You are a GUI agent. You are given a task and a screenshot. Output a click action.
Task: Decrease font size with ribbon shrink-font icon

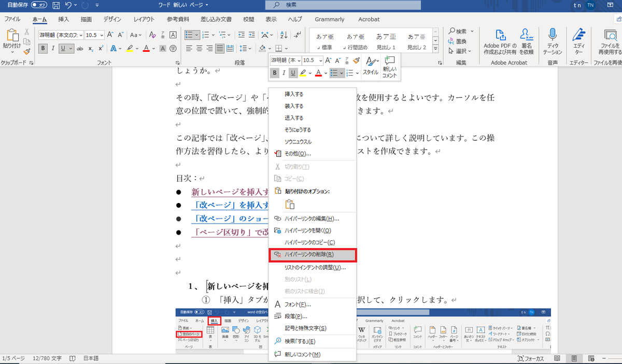pyautogui.click(x=120, y=35)
